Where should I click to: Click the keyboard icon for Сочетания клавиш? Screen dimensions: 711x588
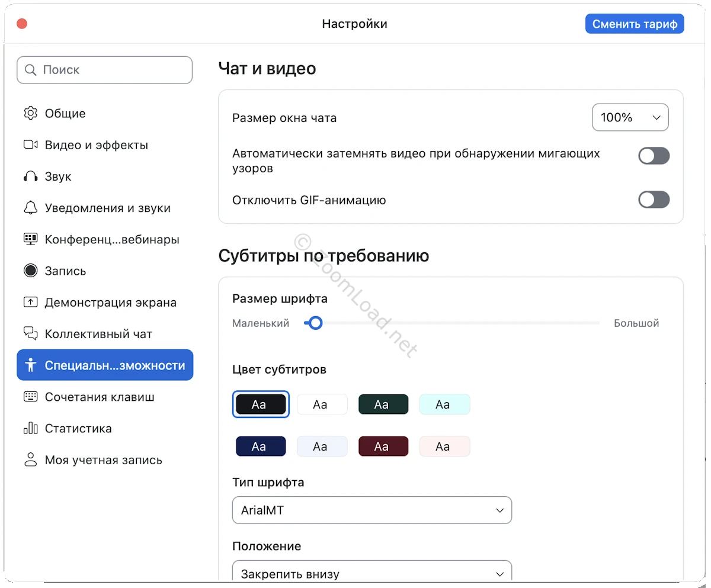tap(30, 397)
